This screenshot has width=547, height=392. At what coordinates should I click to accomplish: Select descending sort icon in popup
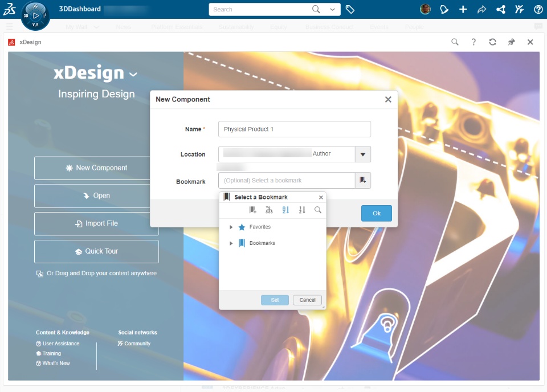pos(302,210)
